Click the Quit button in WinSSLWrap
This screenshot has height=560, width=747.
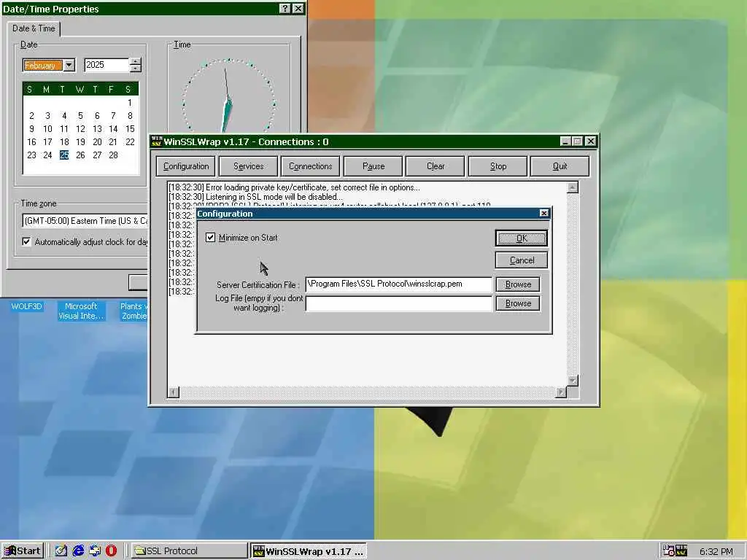click(560, 166)
